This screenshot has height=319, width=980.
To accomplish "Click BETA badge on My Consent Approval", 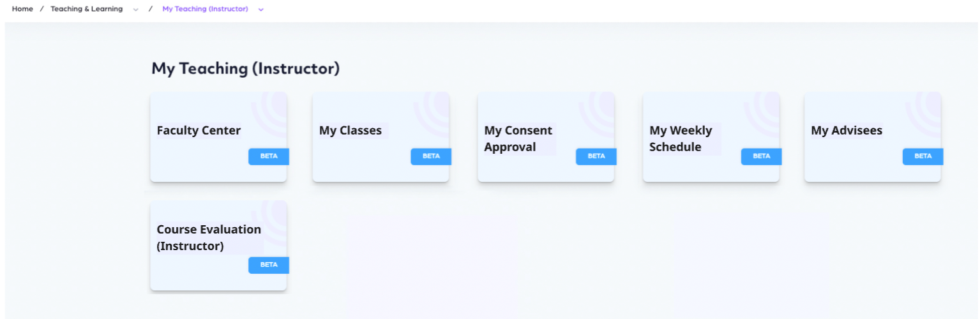I will [596, 156].
